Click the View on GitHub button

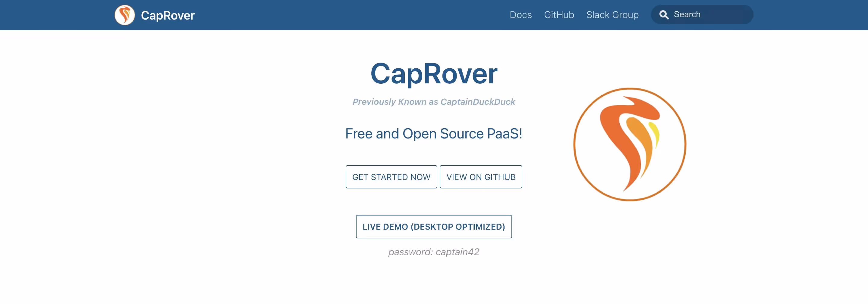(481, 177)
